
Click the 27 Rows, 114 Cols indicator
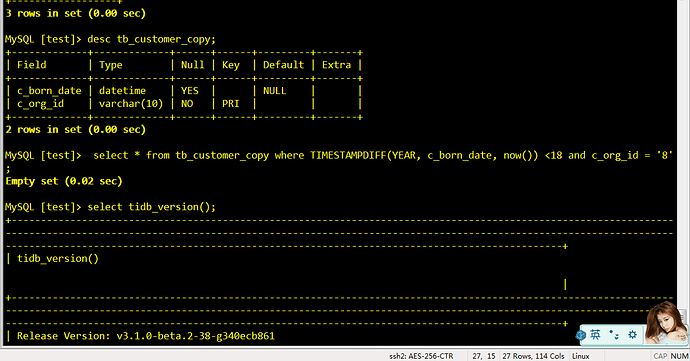[x=533, y=356]
